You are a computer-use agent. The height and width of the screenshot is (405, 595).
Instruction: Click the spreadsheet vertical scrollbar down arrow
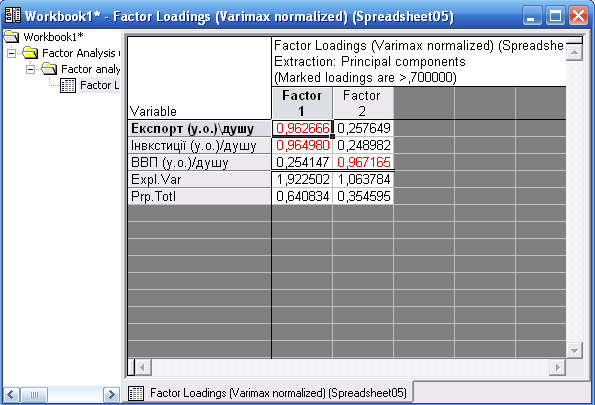pos(574,350)
